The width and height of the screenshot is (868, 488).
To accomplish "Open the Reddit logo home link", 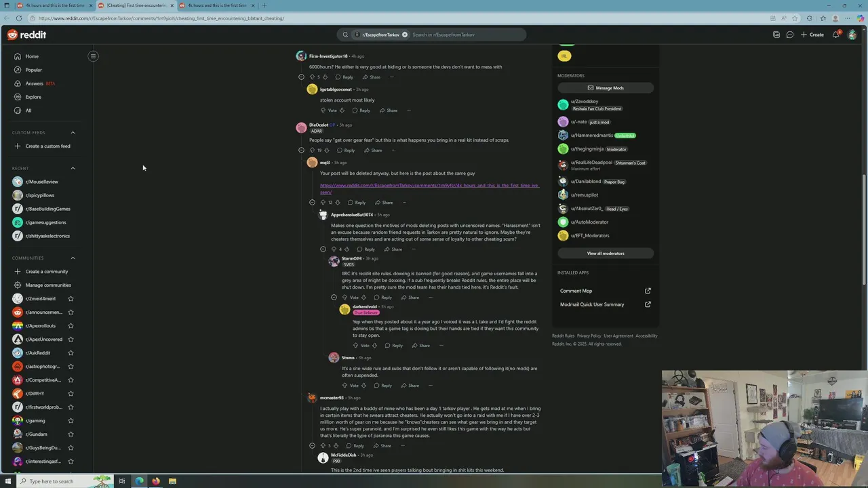I will point(27,35).
